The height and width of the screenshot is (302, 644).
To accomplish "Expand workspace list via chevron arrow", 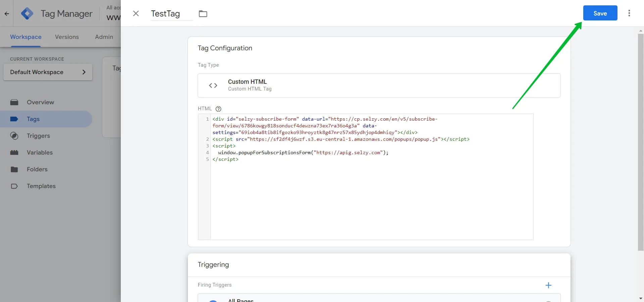I will (84, 72).
